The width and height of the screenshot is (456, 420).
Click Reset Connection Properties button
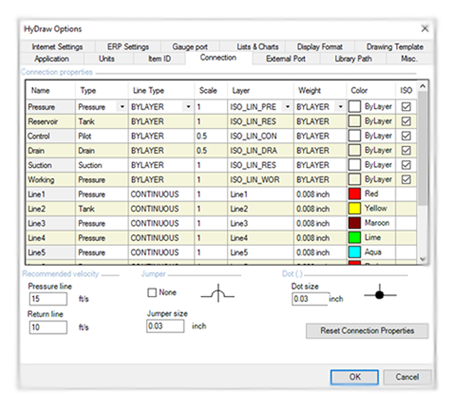point(367,331)
